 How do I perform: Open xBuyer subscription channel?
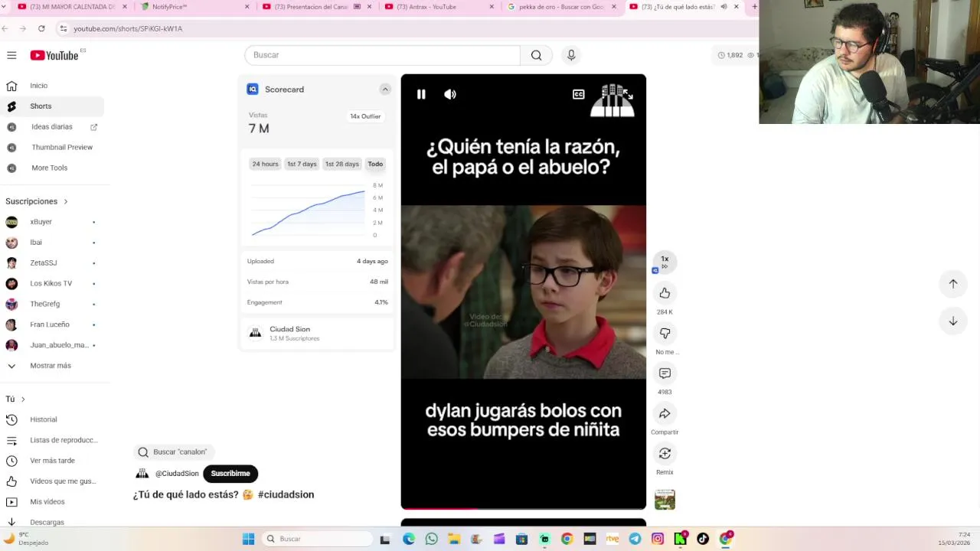41,222
